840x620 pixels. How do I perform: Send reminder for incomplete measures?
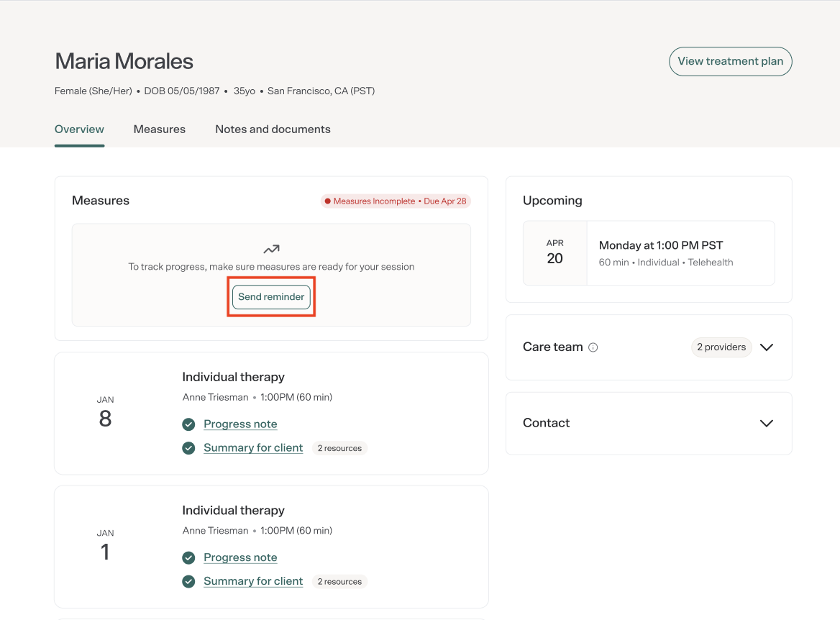[x=271, y=297]
